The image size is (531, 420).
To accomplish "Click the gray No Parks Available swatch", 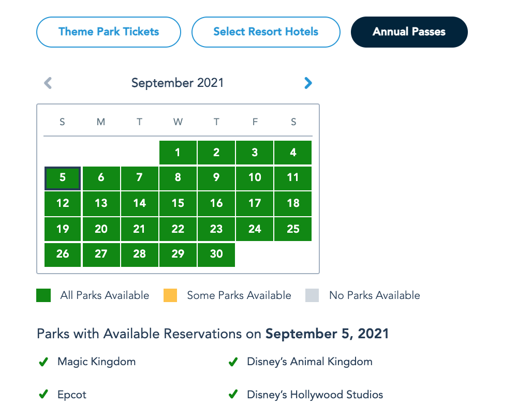I will (312, 295).
